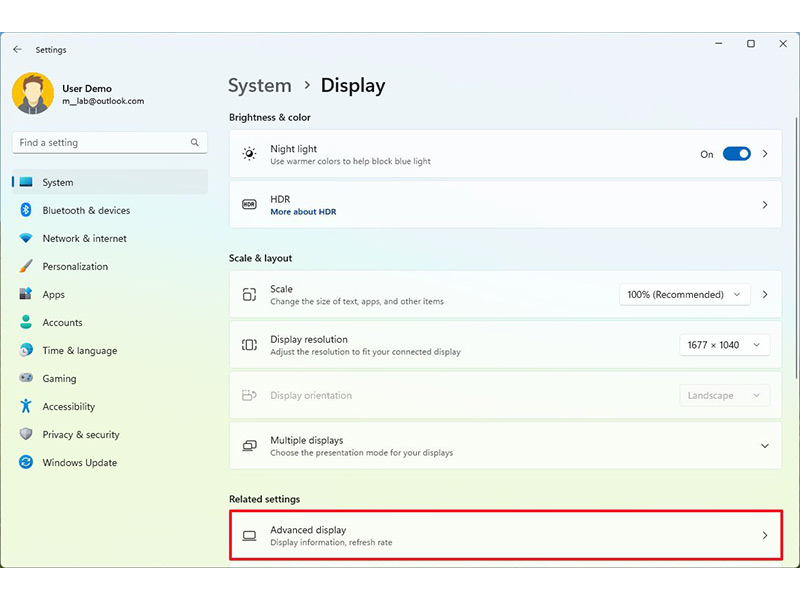The width and height of the screenshot is (800, 600).
Task: Click the Bluetooth icon in sidebar
Action: [x=26, y=210]
